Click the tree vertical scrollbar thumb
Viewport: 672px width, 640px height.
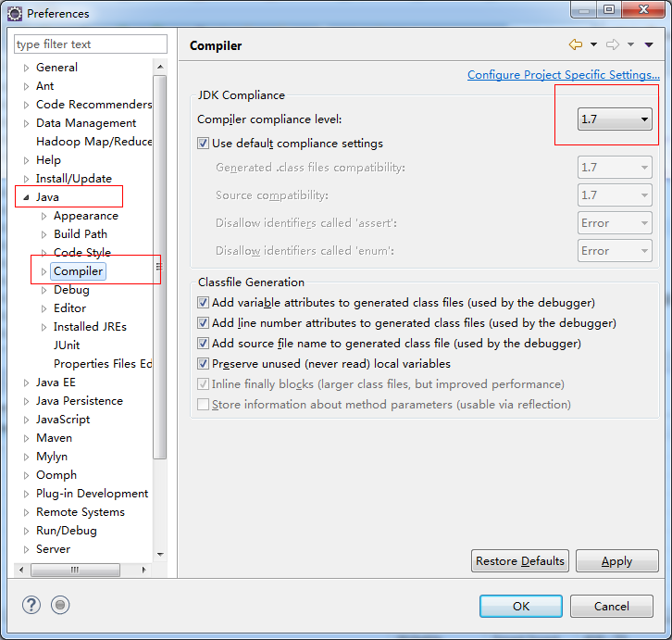pos(160,267)
